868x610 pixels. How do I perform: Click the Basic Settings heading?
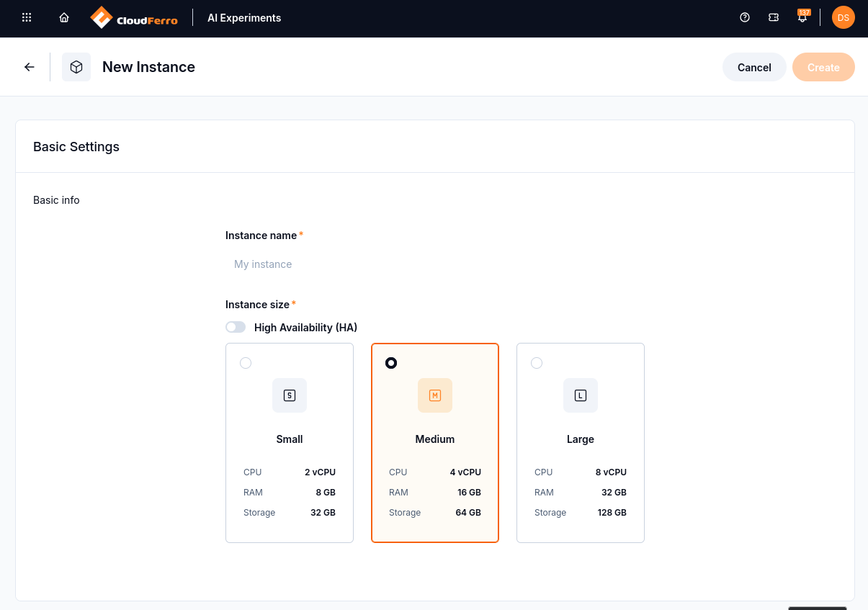pyautogui.click(x=76, y=147)
